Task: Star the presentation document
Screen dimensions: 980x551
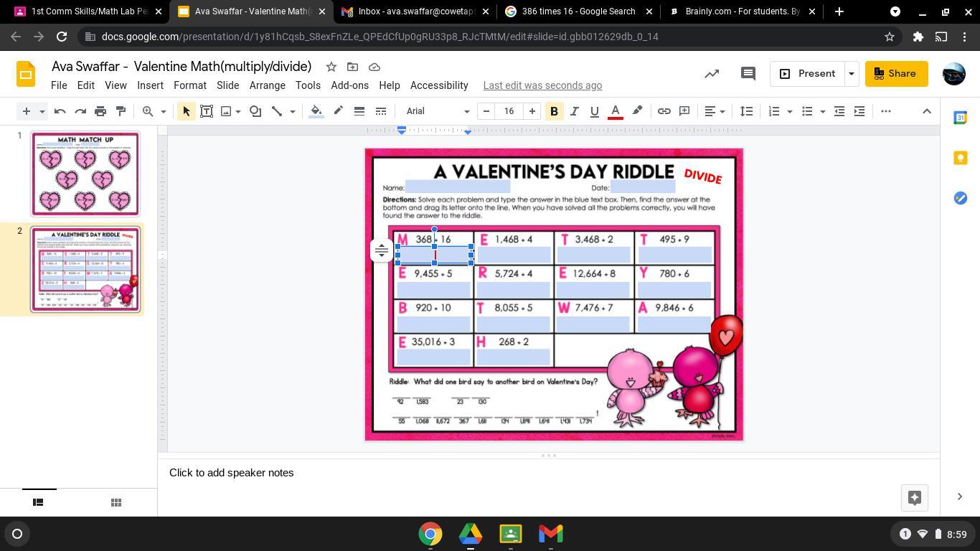Action: click(331, 67)
